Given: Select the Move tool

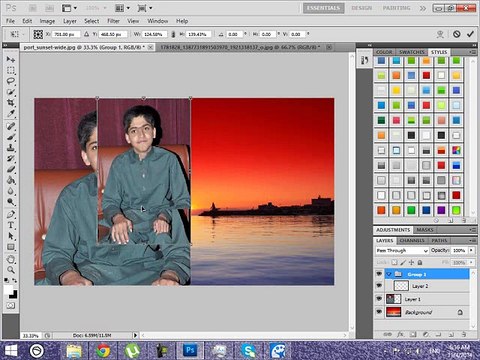Looking at the screenshot, I should 11,60.
